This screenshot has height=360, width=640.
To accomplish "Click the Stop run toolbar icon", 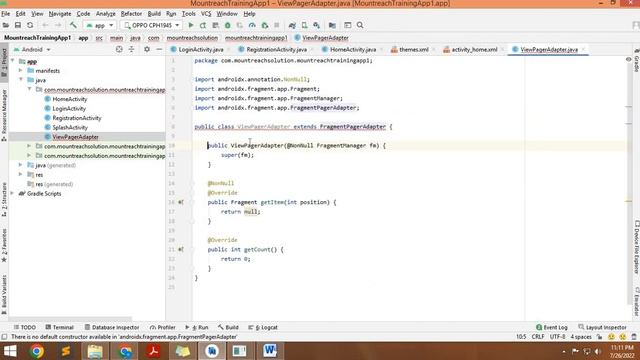I will (x=277, y=25).
